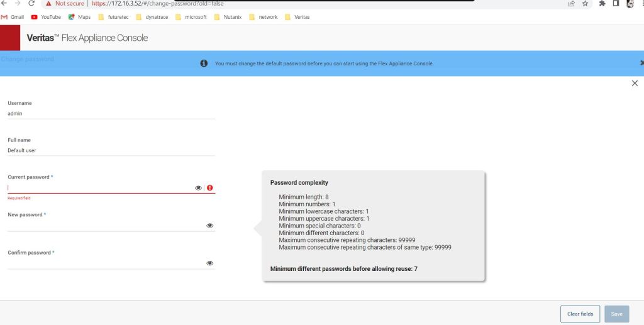The image size is (644, 325).
Task: Bookmark this page with star icon
Action: [x=585, y=4]
